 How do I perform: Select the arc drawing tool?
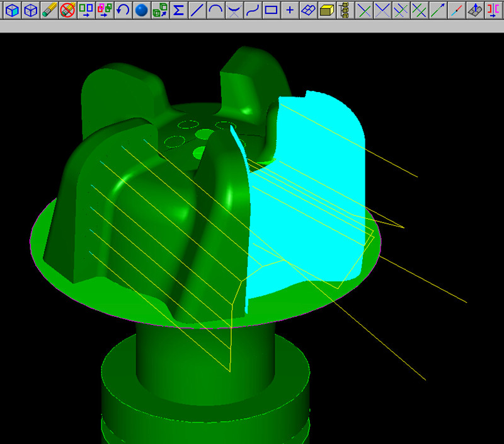click(215, 10)
